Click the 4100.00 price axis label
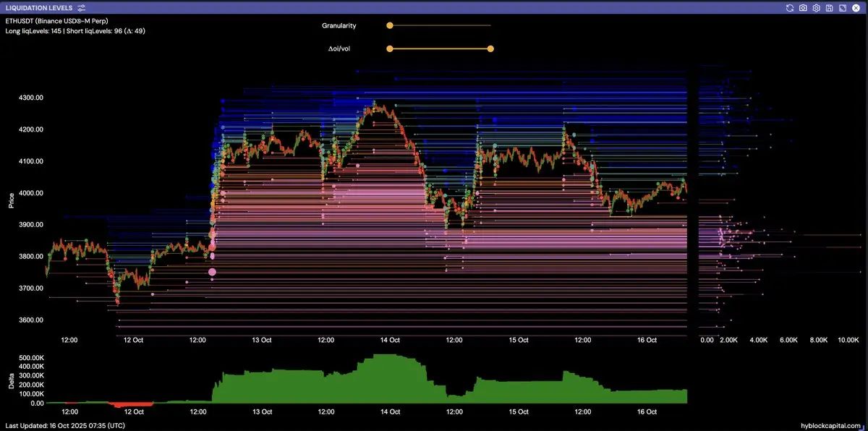The image size is (868, 431). tap(31, 161)
